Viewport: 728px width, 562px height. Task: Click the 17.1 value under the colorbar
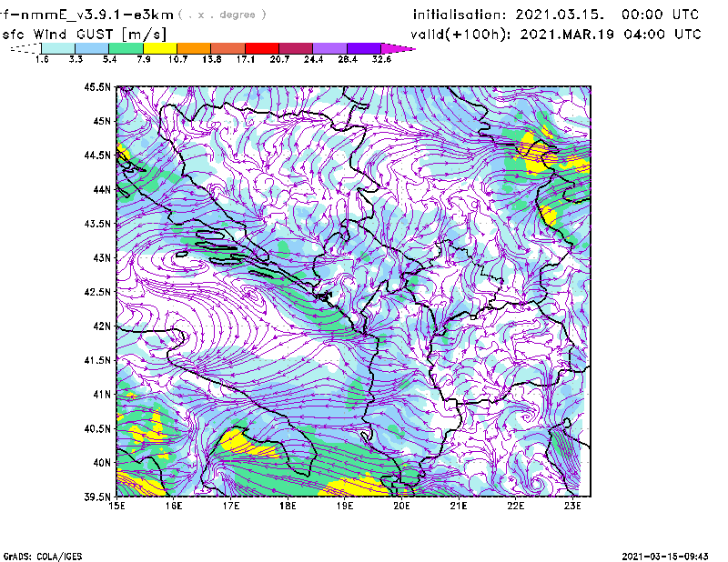[246, 59]
